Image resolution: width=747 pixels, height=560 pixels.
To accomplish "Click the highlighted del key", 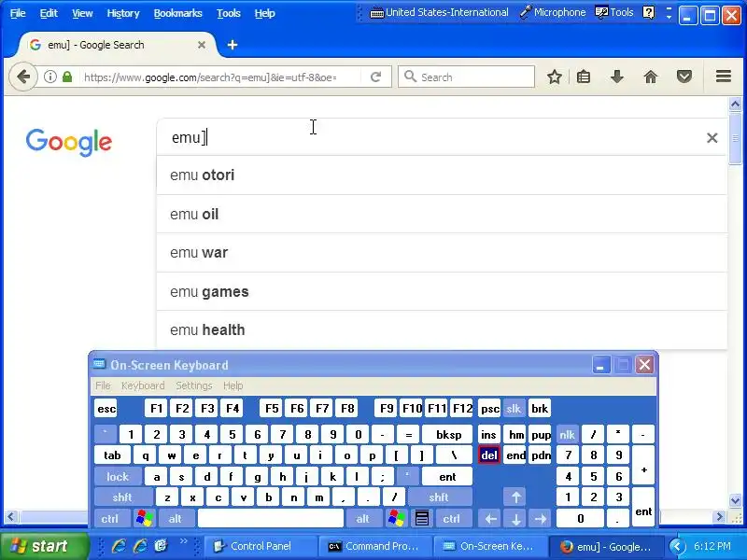I will point(488,455).
